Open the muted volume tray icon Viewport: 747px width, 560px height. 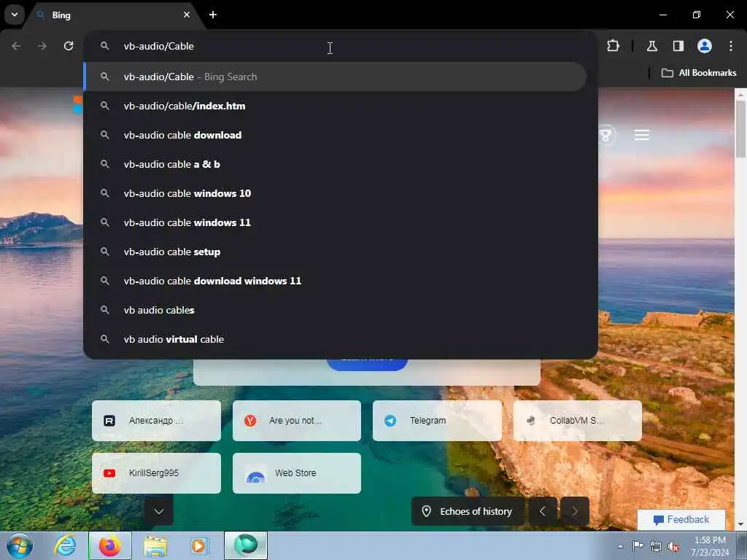click(x=673, y=546)
